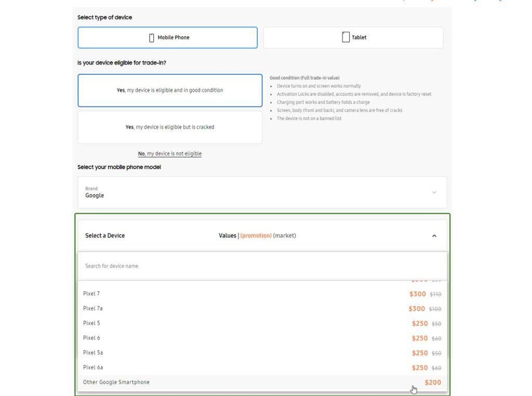Focus the Search for device name field

point(262,266)
